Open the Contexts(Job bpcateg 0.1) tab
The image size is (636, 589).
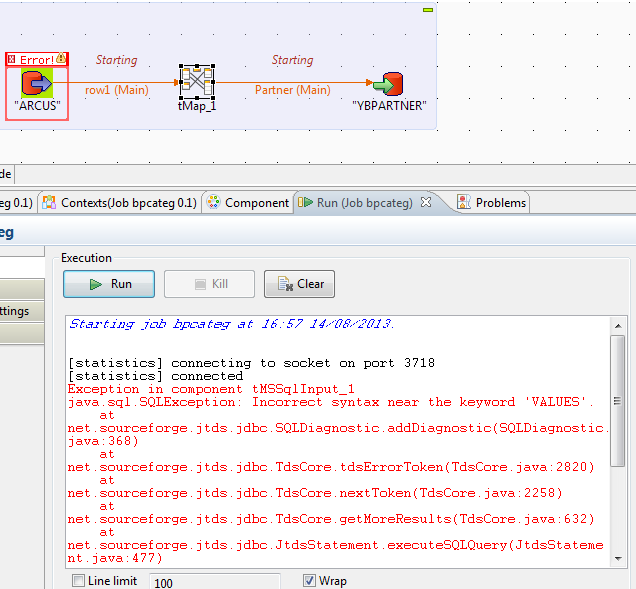click(120, 202)
